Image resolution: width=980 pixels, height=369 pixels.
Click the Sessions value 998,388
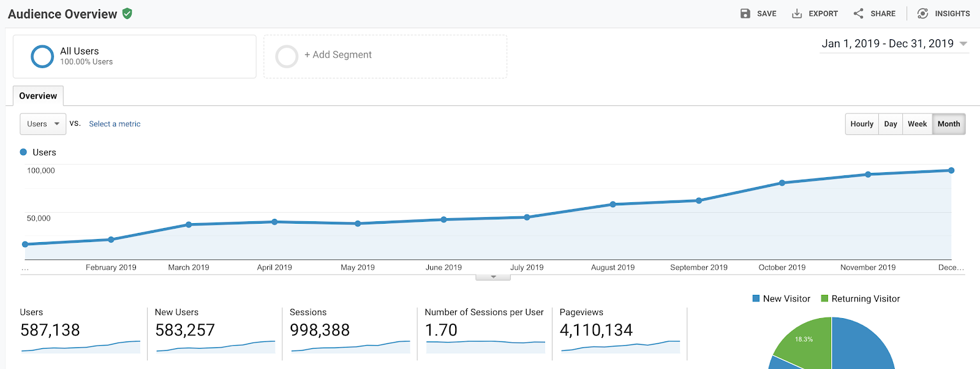[320, 330]
